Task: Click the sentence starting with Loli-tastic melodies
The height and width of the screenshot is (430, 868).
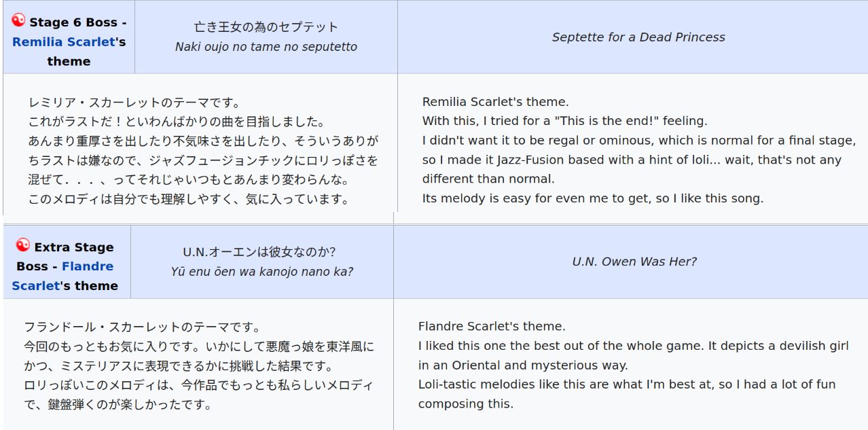Action: click(627, 394)
